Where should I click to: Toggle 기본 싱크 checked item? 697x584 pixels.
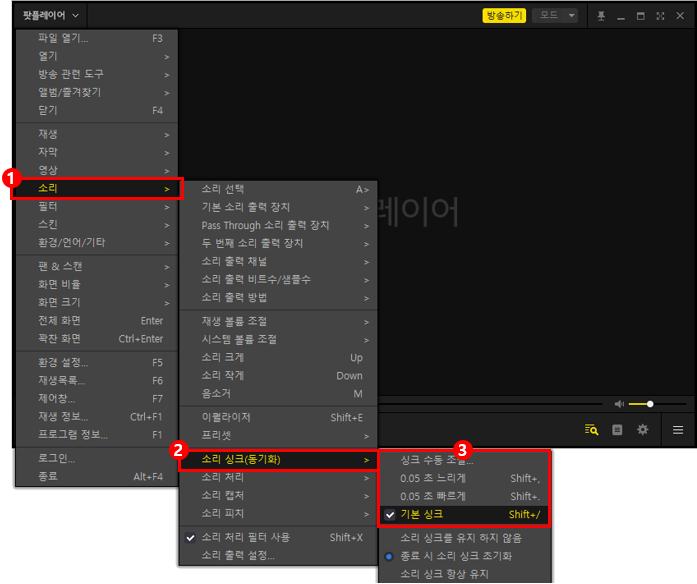tap(465, 515)
